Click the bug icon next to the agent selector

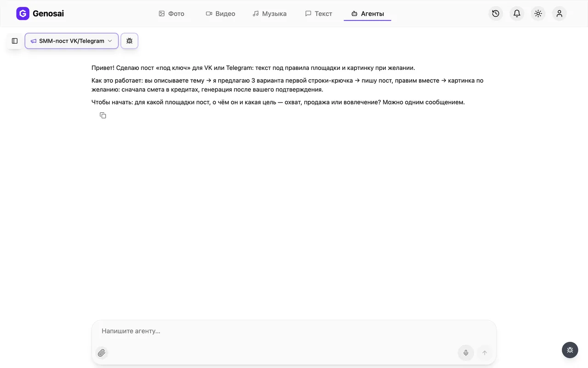(130, 41)
